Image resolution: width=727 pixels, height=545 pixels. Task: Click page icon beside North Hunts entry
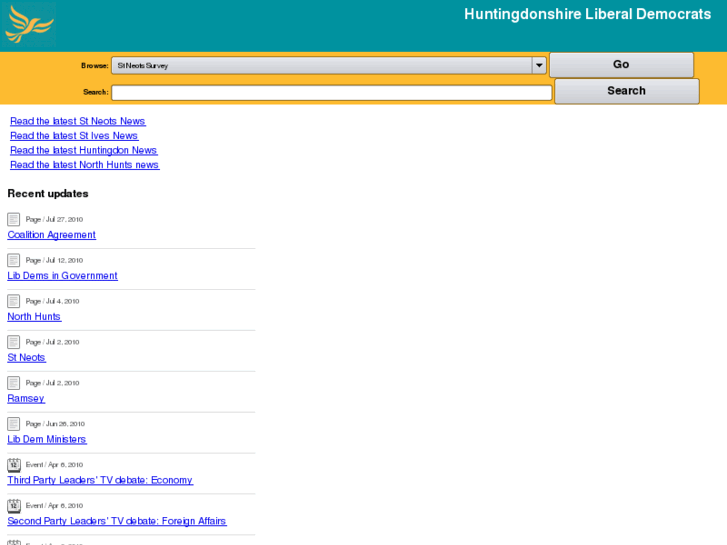click(13, 301)
